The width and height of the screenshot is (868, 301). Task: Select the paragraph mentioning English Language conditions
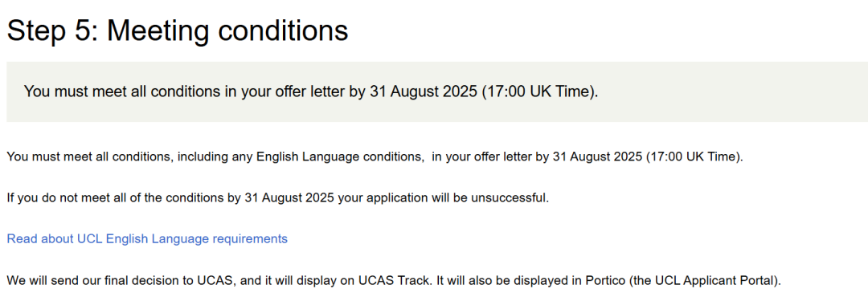click(375, 157)
